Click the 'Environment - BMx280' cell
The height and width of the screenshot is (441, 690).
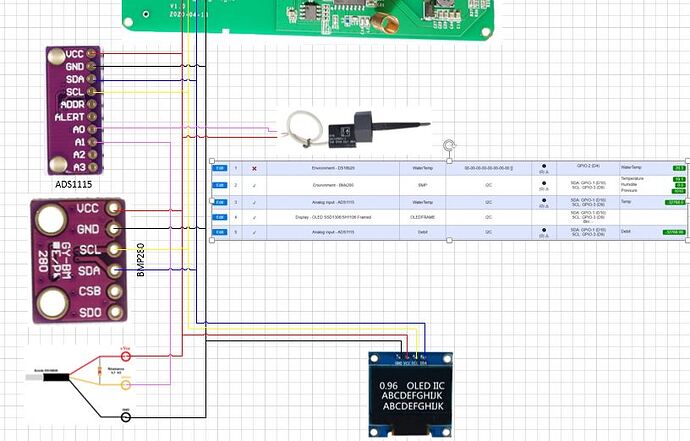(333, 185)
